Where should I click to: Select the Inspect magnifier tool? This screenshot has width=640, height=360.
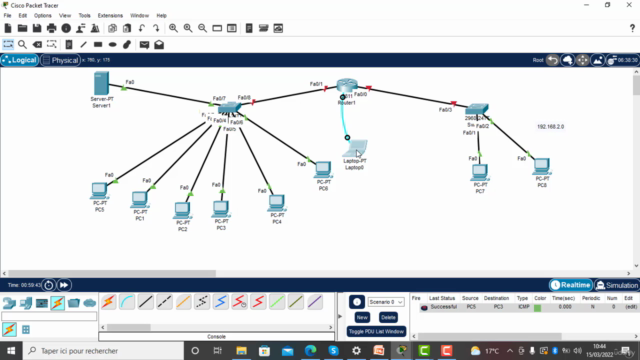coord(22,44)
